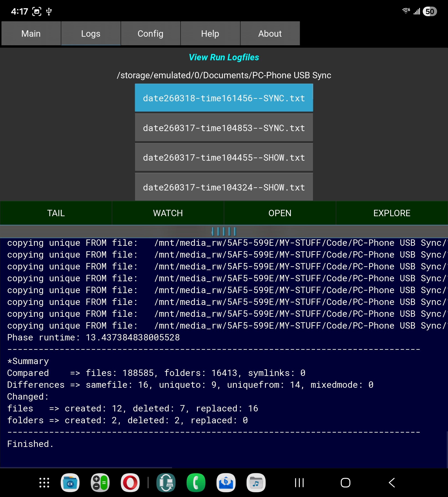Grab the striped splitter handle
This screenshot has width=448, height=497.
tap(224, 231)
